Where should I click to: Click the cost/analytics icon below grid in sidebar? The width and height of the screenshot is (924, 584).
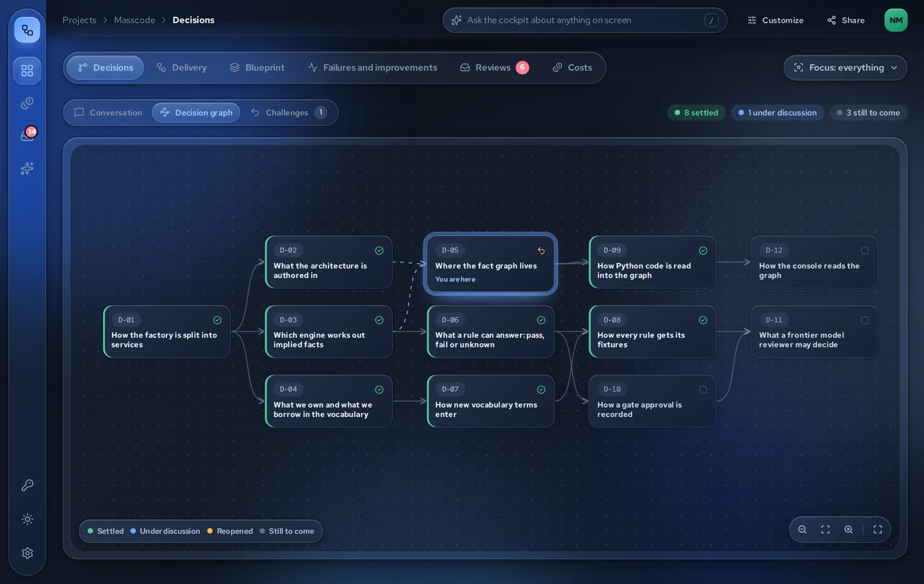[27, 103]
